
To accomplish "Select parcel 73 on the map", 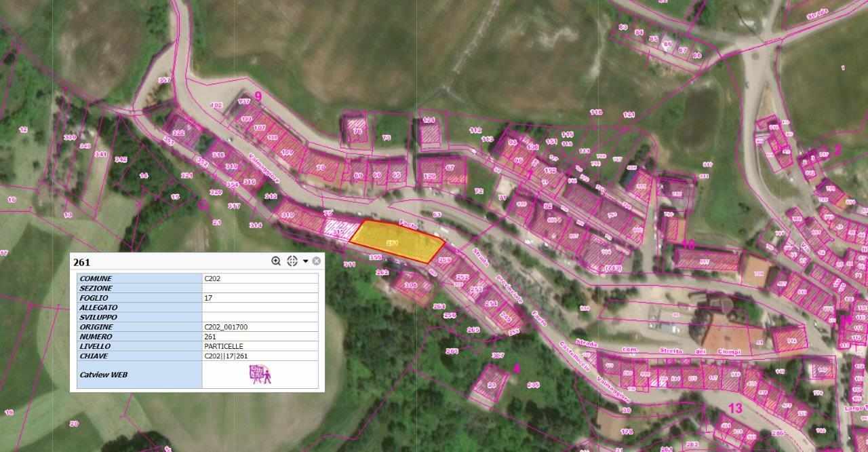I will (x=387, y=137).
